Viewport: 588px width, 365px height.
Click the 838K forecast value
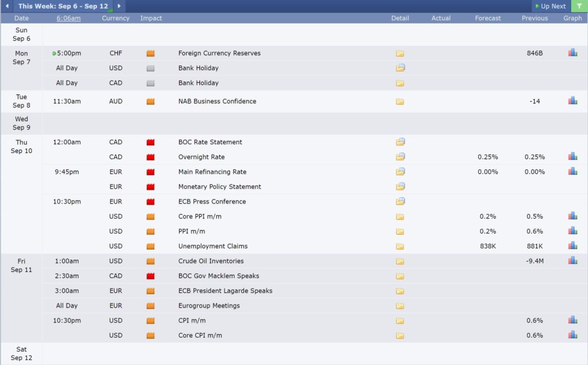(488, 247)
